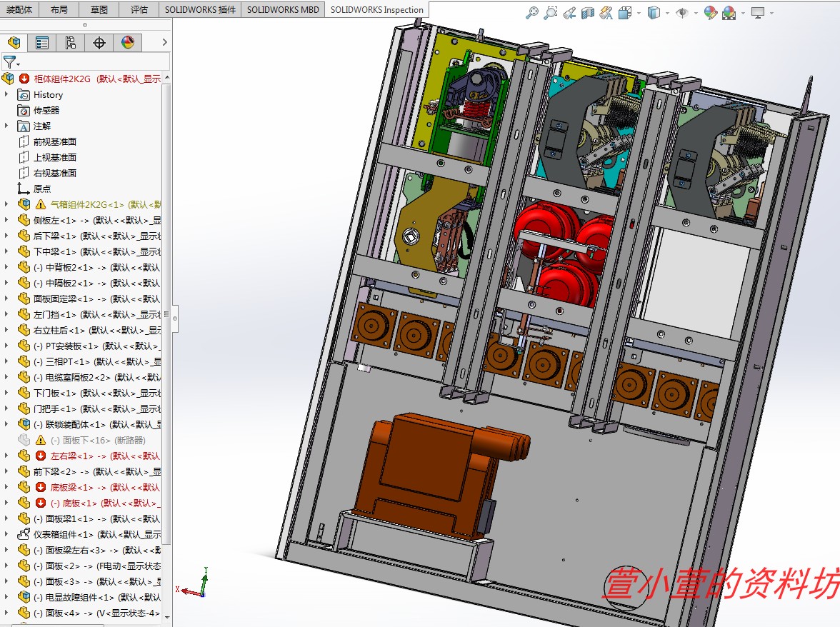The height and width of the screenshot is (627, 840).
Task: Select the 底板梁<1> part
Action: (x=105, y=487)
